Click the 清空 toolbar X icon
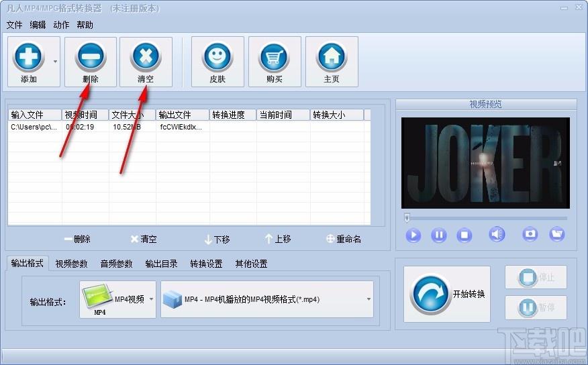The image size is (588, 365). click(146, 56)
